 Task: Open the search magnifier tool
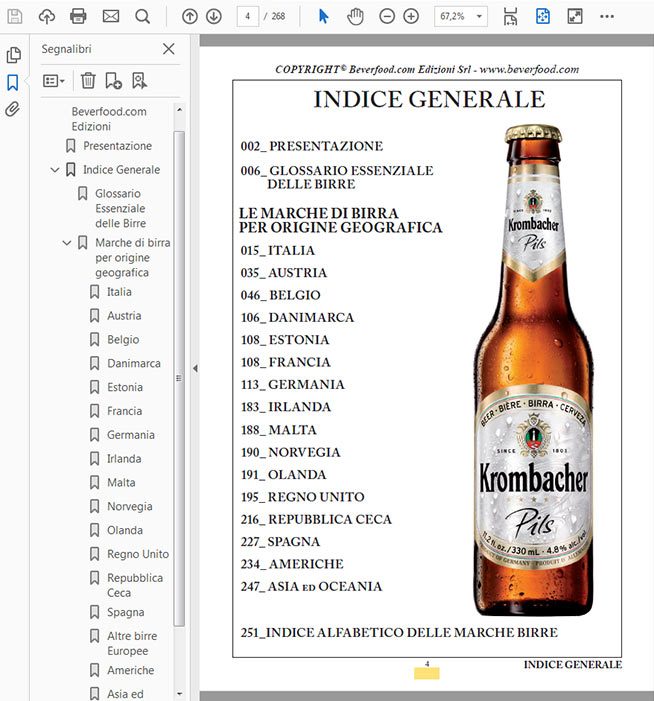(143, 16)
